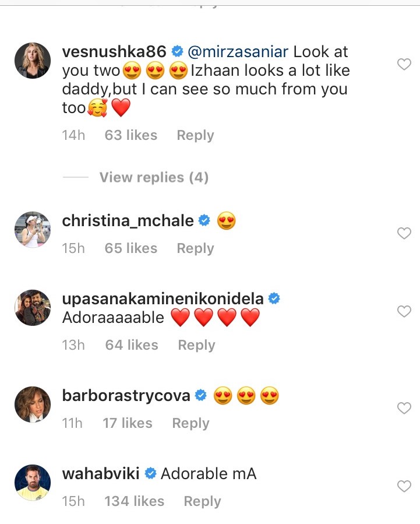Open barborastrycova username link

point(126,396)
